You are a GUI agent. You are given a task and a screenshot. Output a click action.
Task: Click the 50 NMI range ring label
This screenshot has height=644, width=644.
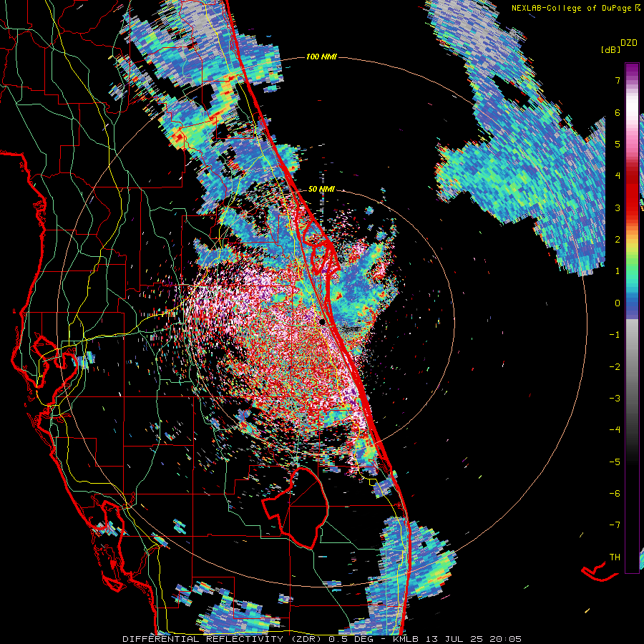[321, 190]
